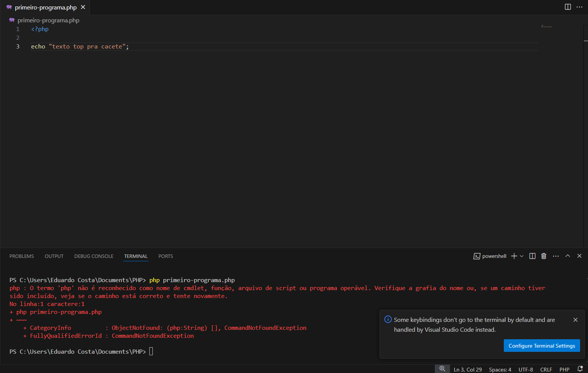Viewport: 588px width, 373px height.
Task: Click the echo statement on line 3
Action: 80,47
